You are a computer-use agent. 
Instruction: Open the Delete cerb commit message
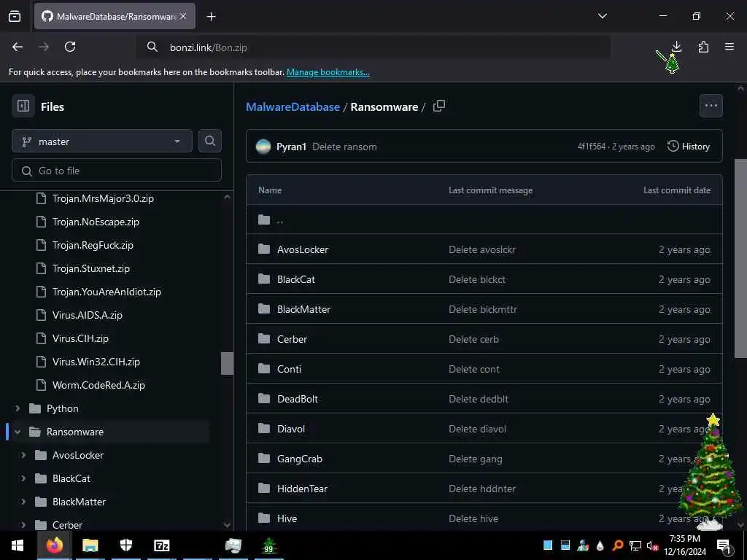[x=473, y=340]
